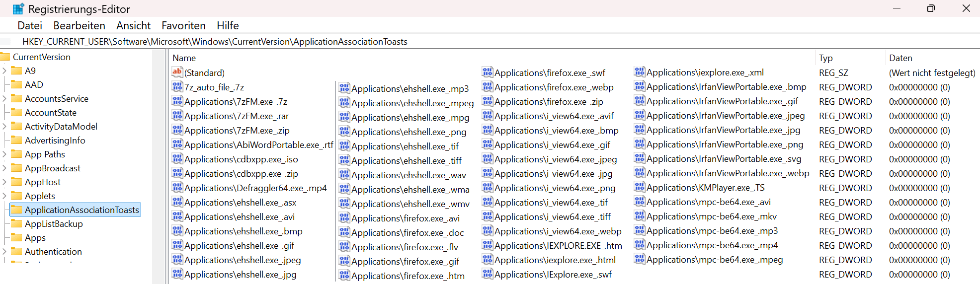Click the i_view64.exe_.webp value icon
Image resolution: width=980 pixels, height=284 pixels.
[488, 230]
